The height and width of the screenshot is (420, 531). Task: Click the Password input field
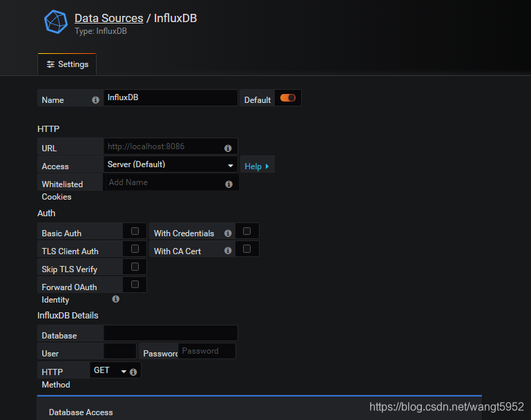tap(206, 351)
